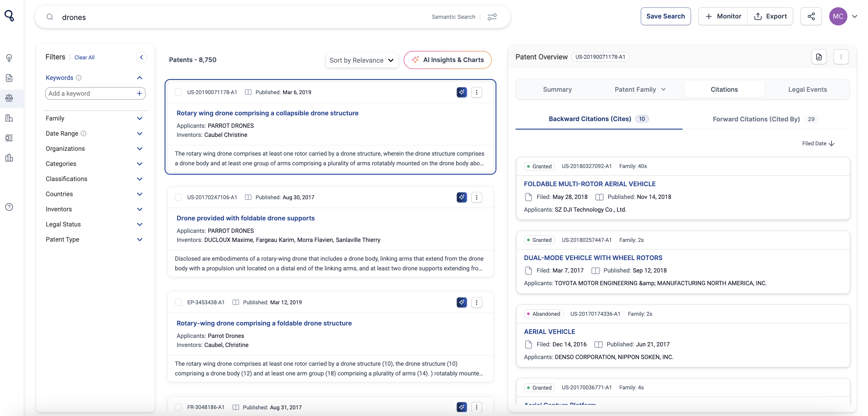Screen dimensions: 868x416
Task: Click AI sparkle icon on EP-3453438-A1
Action: (462, 302)
